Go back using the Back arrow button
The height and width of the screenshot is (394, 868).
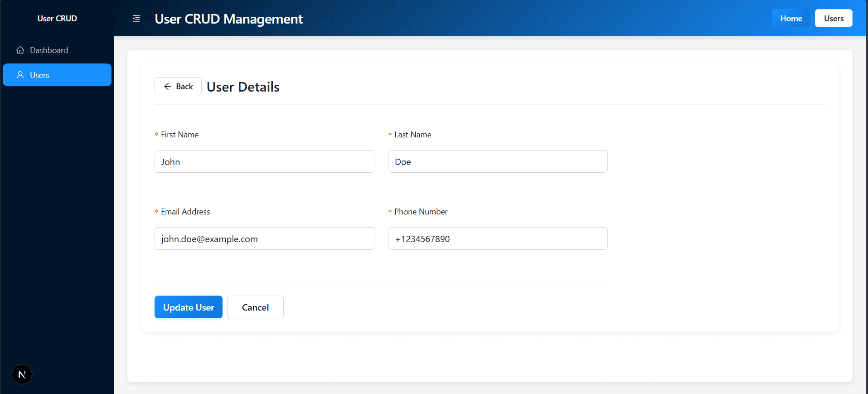coord(178,87)
